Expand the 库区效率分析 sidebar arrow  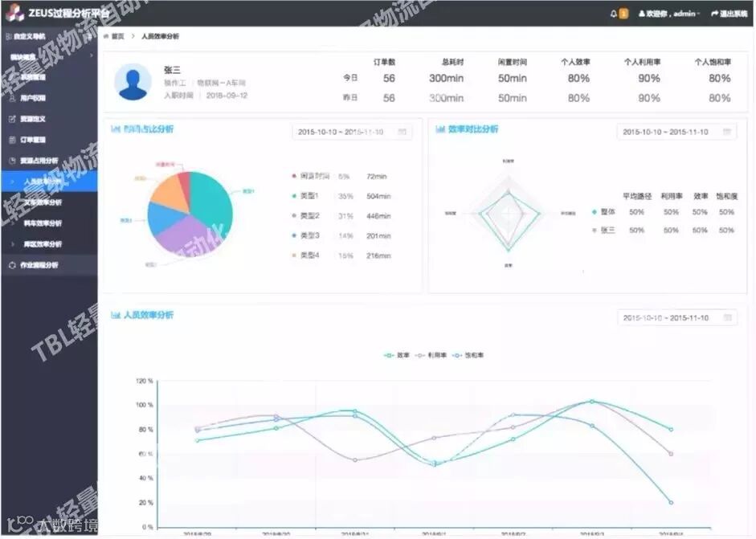pyautogui.click(x=13, y=244)
